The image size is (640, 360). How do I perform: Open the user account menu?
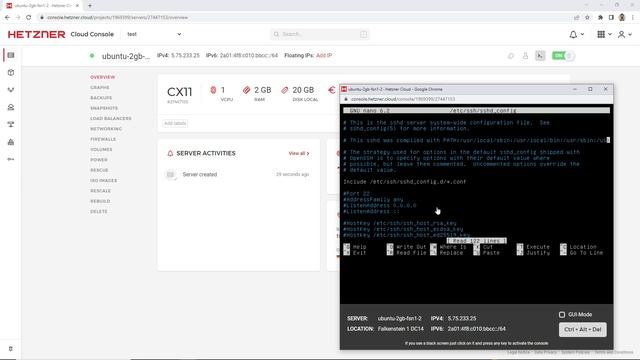pos(621,35)
